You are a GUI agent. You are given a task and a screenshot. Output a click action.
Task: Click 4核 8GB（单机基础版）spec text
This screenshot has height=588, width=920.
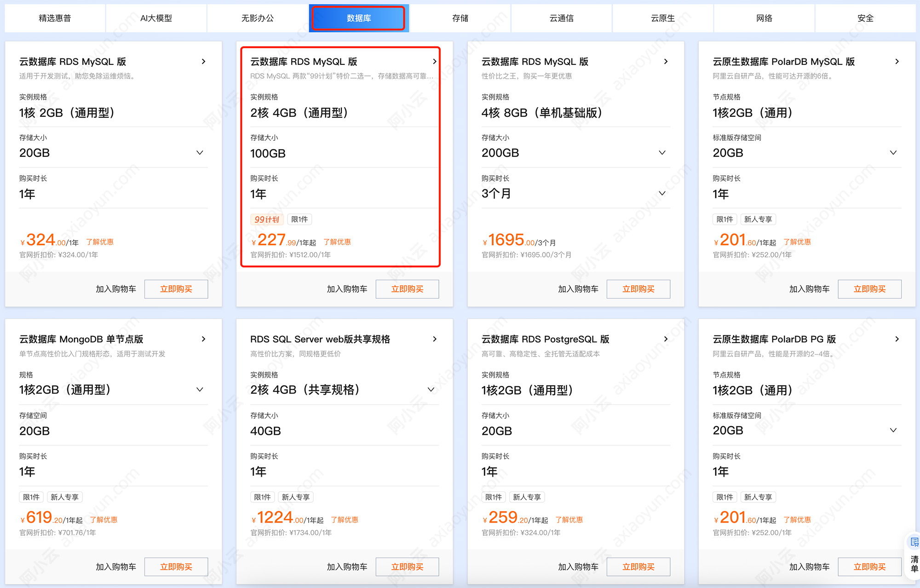[x=542, y=113]
